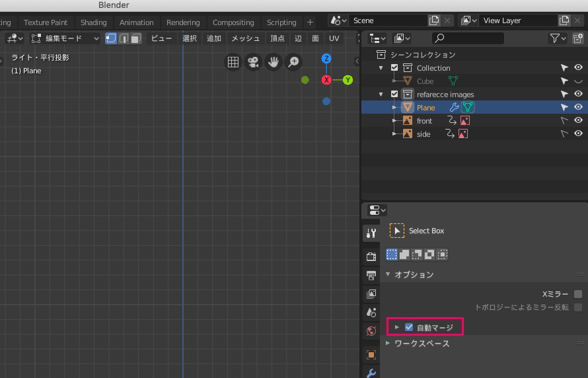The height and width of the screenshot is (378, 588).
Task: Open the Output properties tab
Action: (371, 276)
